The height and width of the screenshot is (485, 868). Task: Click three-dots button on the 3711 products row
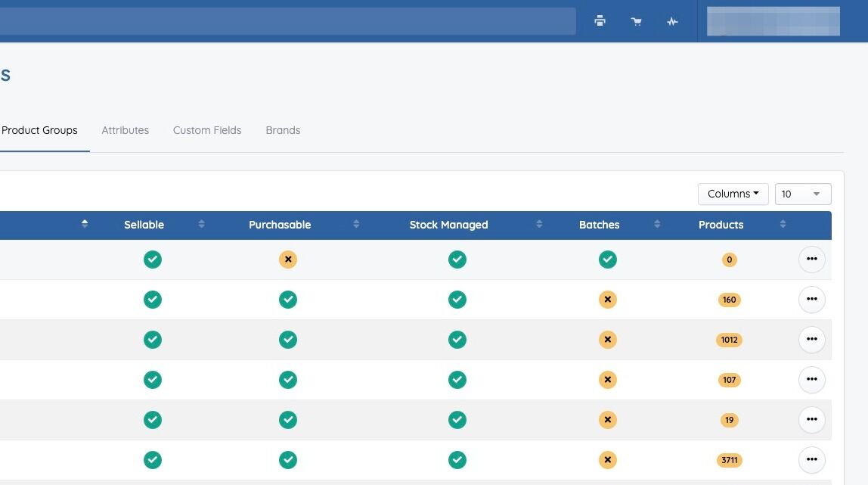point(811,459)
